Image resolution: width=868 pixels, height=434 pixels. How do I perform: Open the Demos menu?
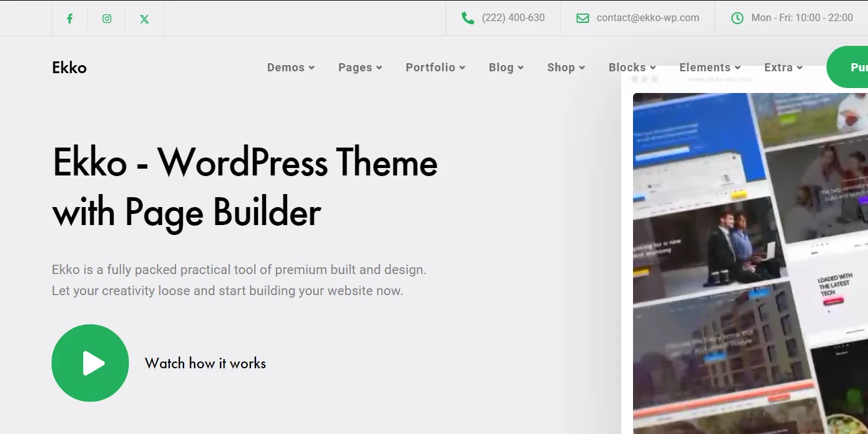[291, 68]
